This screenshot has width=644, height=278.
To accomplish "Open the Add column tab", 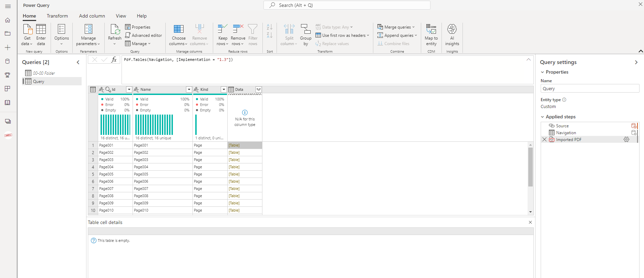I will point(92,16).
